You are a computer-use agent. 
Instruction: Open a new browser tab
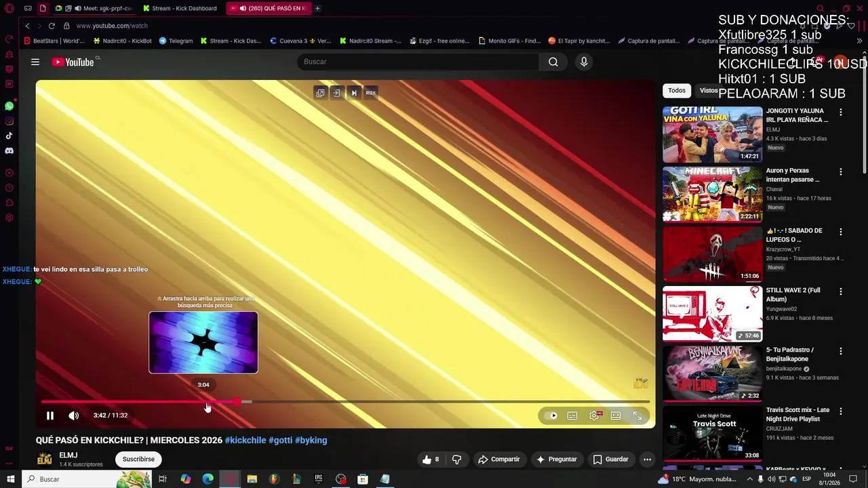317,8
